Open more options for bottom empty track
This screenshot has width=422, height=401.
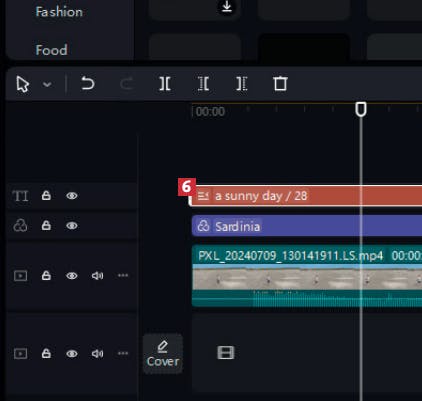click(x=123, y=353)
